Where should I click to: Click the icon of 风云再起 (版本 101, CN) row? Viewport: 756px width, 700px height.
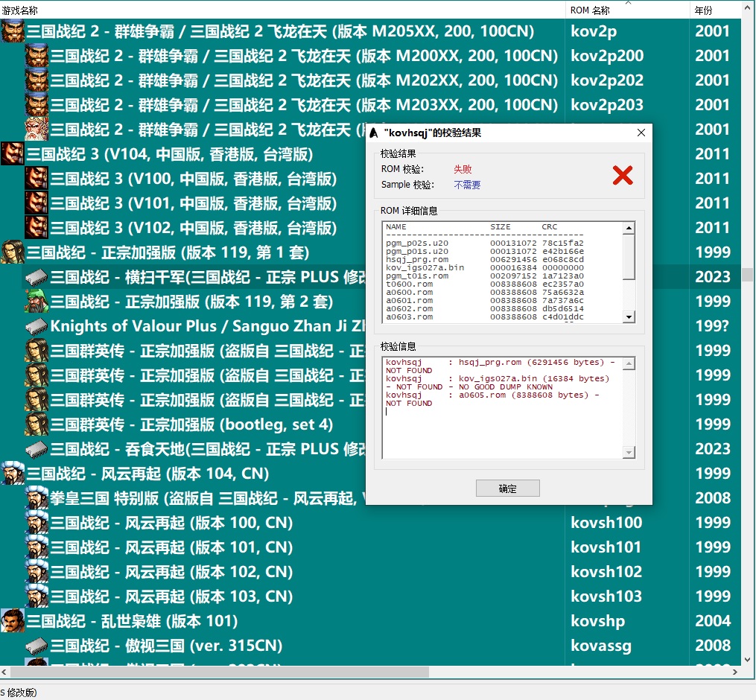[36, 547]
